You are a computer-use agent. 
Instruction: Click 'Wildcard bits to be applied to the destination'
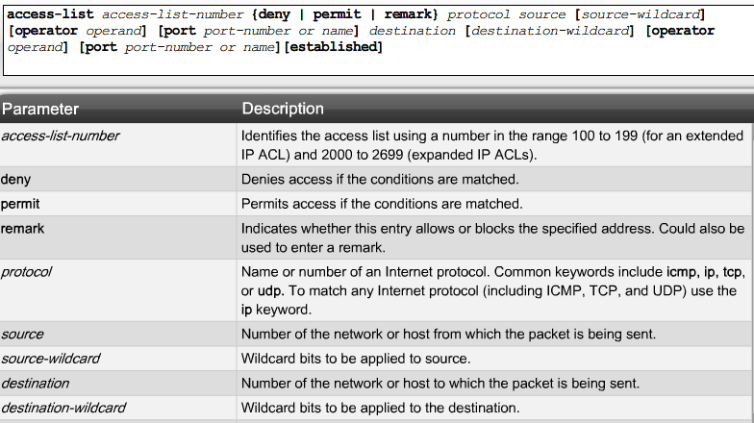(380, 408)
